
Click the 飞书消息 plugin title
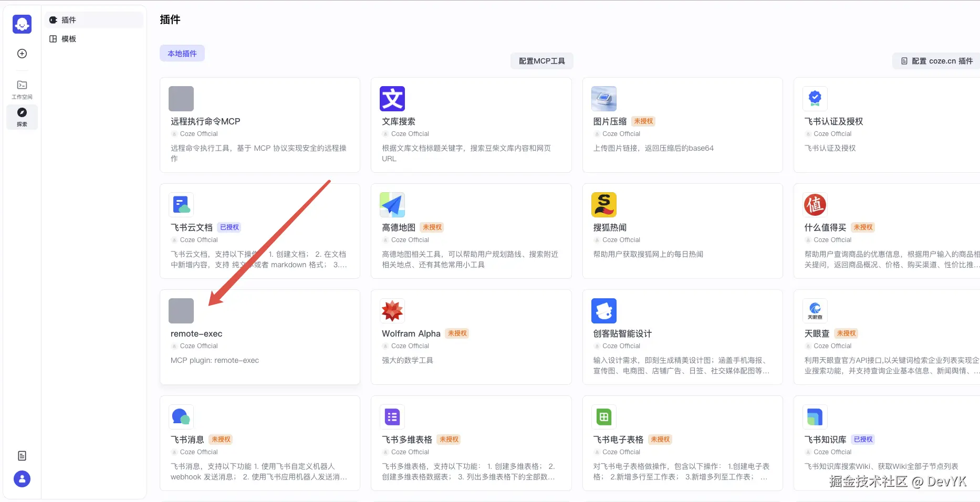pos(187,440)
